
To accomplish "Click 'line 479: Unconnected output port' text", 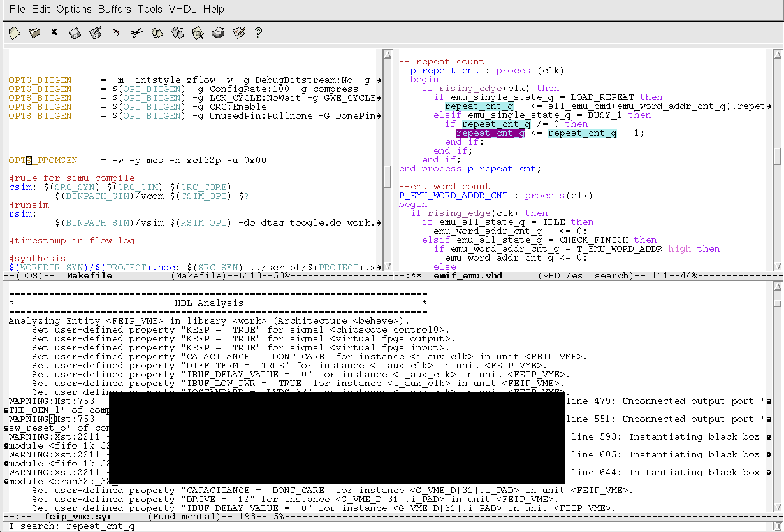I will click(665, 401).
